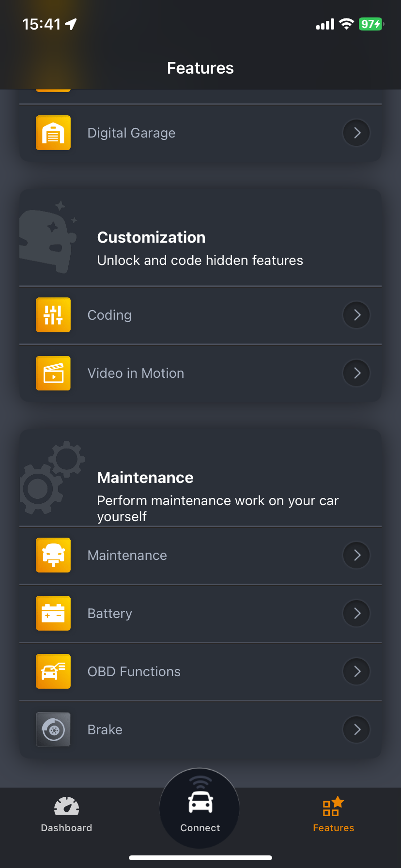Select the Features tab

pos(333,815)
